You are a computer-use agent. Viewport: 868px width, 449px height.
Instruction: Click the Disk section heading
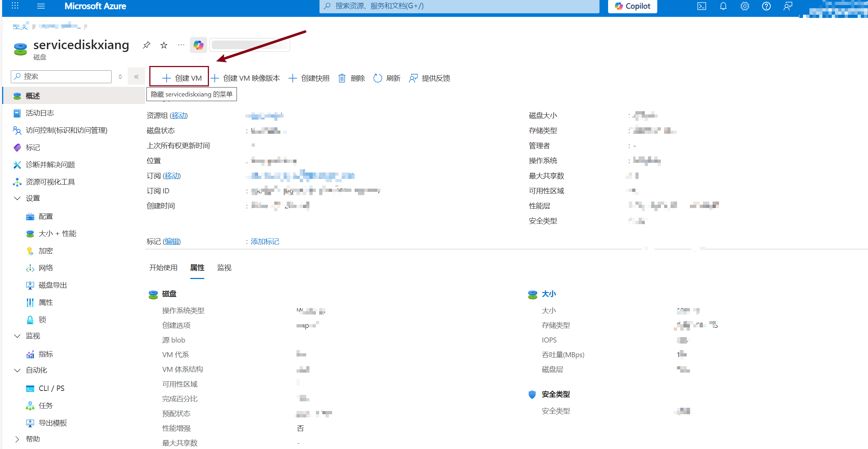(x=169, y=294)
